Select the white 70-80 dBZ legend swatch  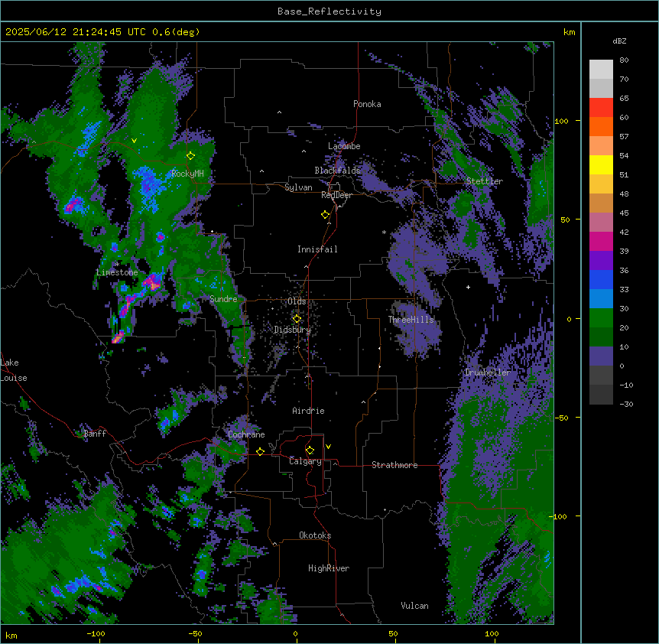tap(601, 70)
